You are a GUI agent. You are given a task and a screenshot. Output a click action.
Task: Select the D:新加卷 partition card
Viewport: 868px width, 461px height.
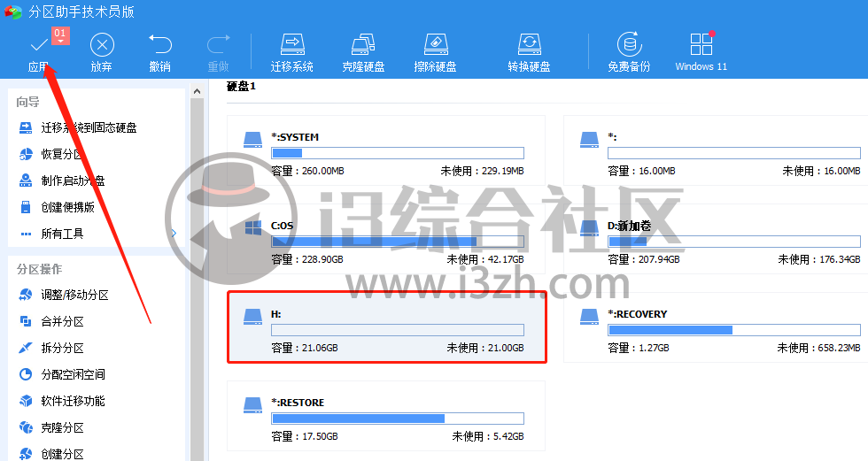tap(716, 239)
